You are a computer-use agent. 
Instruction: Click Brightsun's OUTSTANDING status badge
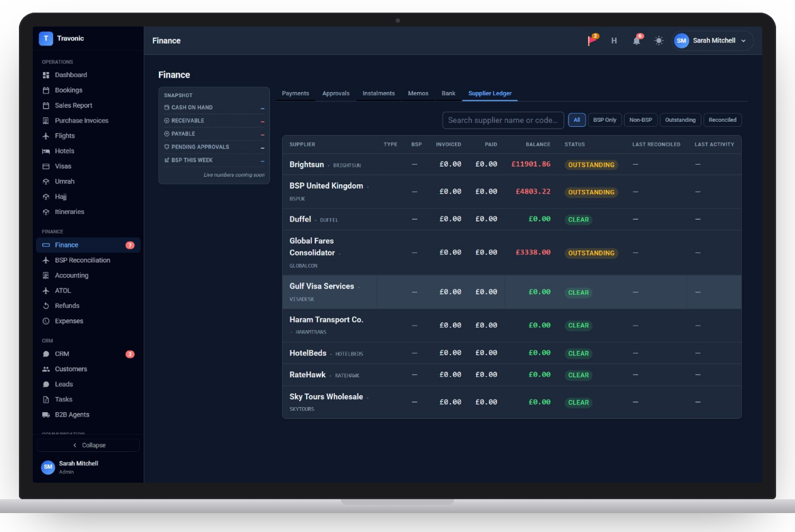click(591, 165)
